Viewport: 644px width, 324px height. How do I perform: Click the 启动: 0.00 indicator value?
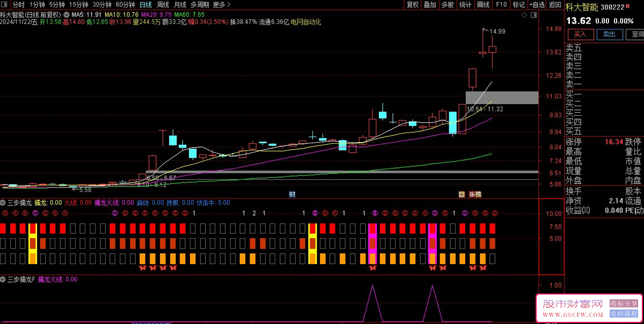[150, 203]
